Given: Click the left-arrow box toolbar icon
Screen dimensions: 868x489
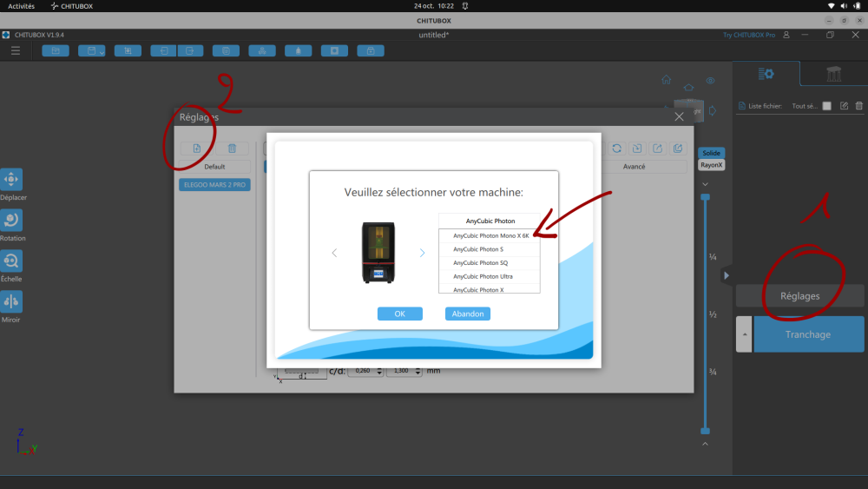Looking at the screenshot, I should [x=164, y=51].
